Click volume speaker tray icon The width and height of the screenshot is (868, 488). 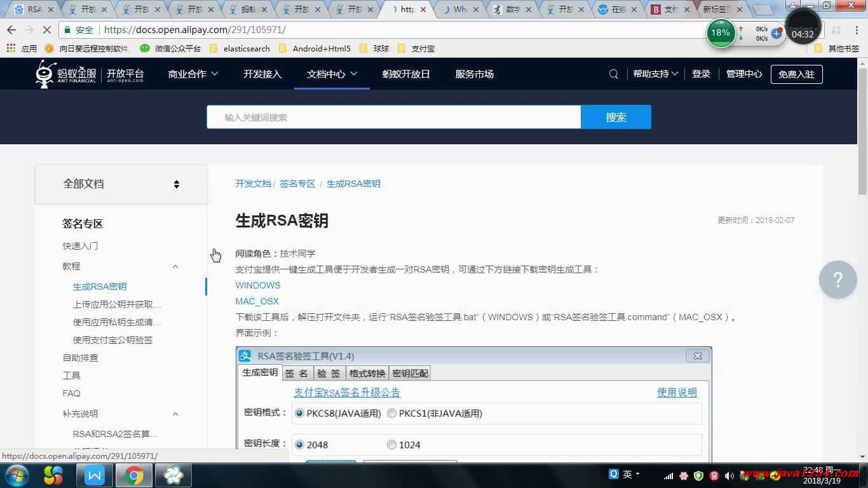[729, 475]
